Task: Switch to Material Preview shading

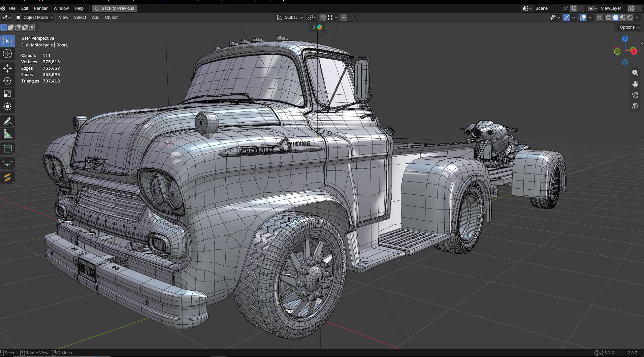Action: 623,18
